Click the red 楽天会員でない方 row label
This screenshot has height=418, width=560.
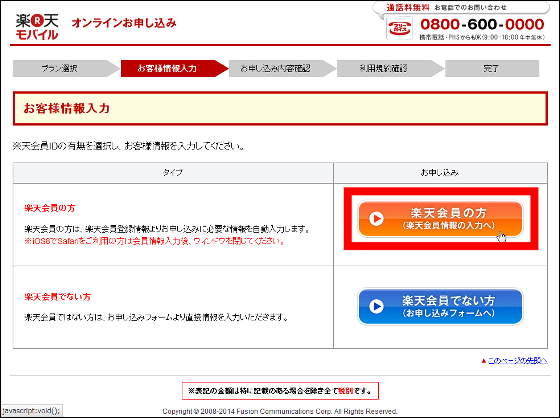tap(58, 297)
